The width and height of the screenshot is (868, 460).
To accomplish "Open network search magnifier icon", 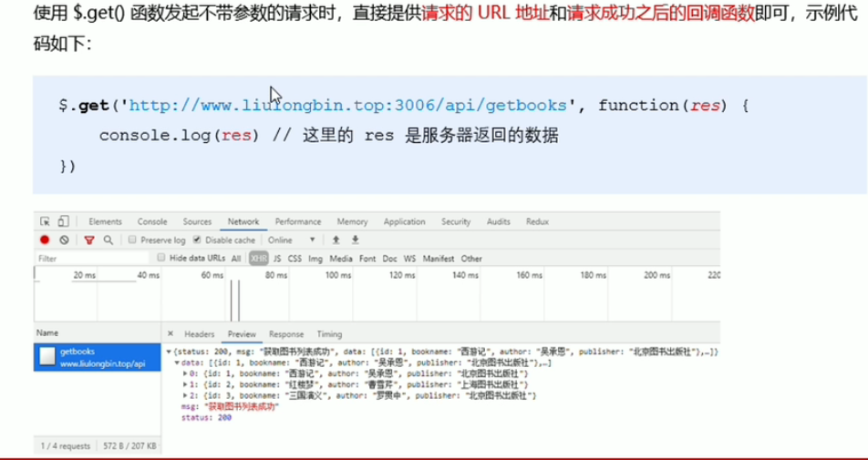I will click(108, 240).
